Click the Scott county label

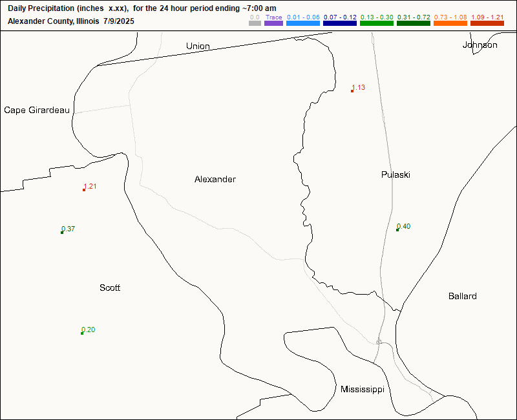(x=110, y=288)
